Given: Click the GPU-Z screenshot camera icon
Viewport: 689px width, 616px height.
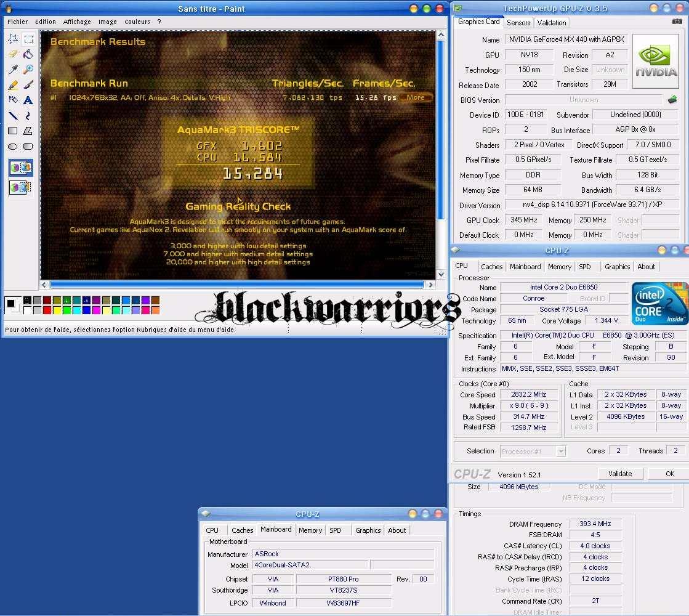Looking at the screenshot, I should 677,21.
